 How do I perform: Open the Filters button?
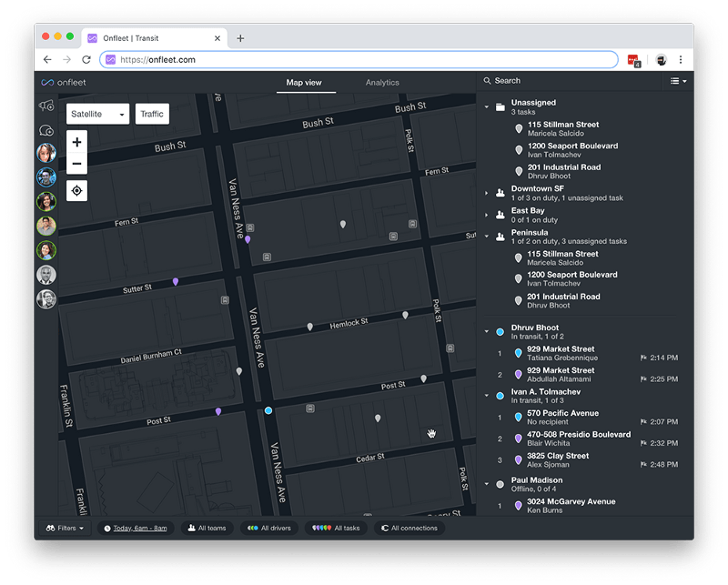pyautogui.click(x=65, y=528)
